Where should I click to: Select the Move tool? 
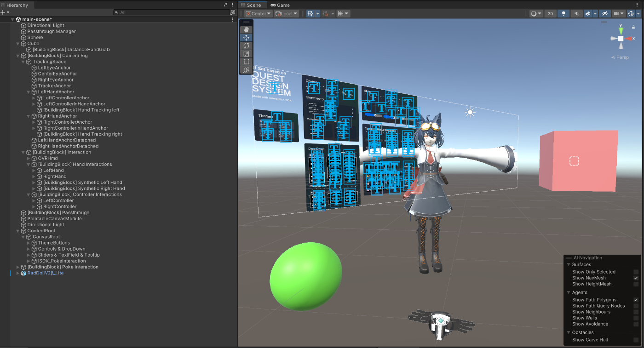246,38
